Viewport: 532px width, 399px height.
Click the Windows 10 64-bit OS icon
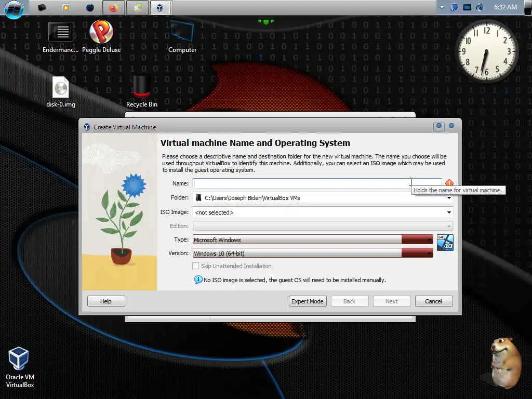[445, 243]
